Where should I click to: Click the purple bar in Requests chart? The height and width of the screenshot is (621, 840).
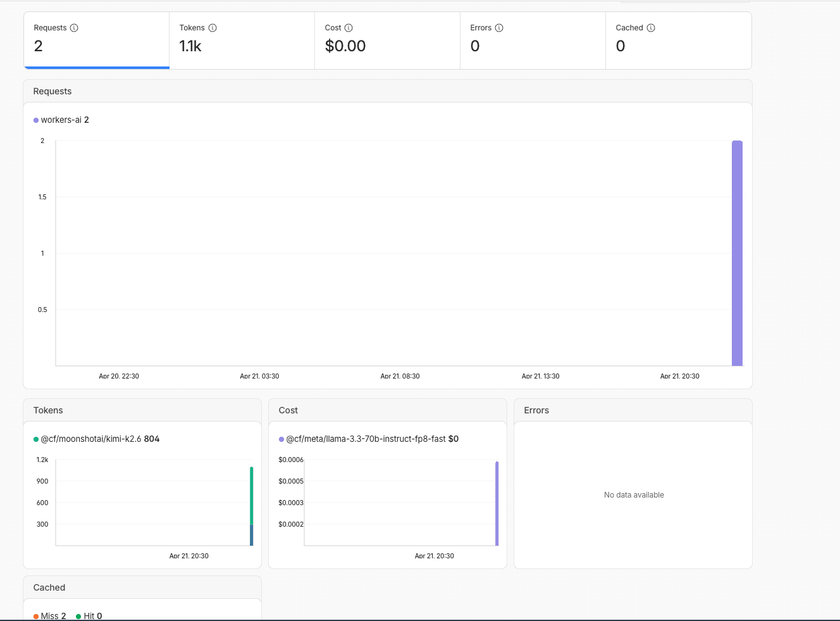pos(737,253)
